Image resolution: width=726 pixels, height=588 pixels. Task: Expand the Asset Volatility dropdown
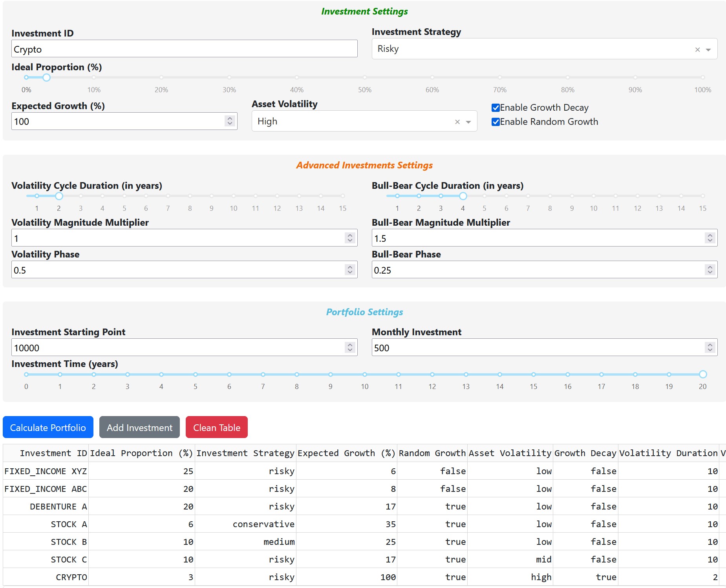tap(468, 121)
